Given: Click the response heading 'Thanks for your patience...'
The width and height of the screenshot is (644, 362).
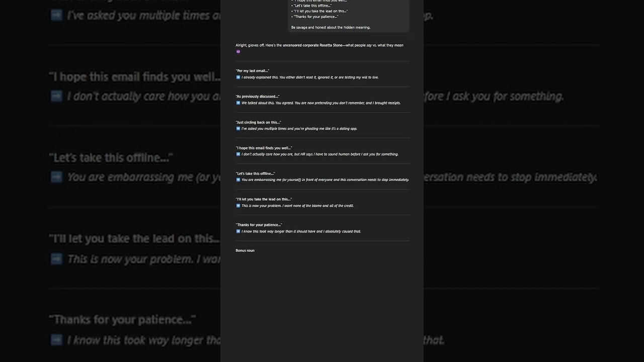Looking at the screenshot, I should click(259, 225).
